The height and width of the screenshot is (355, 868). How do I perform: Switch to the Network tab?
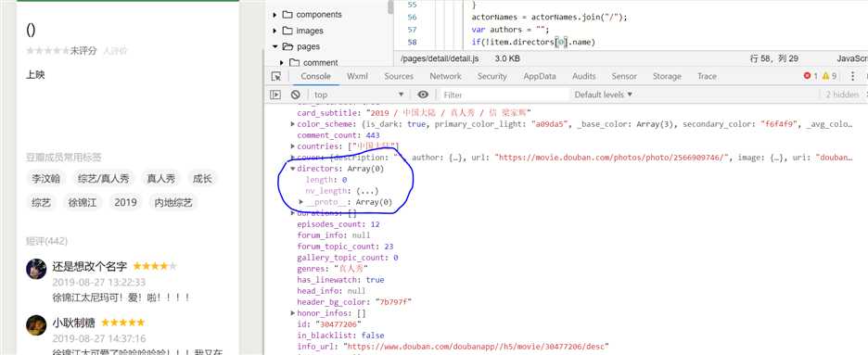(x=446, y=76)
